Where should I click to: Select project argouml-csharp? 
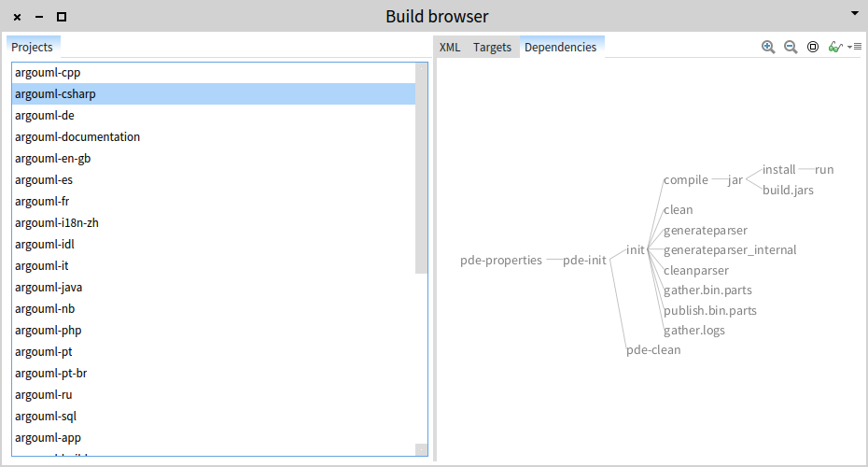(x=214, y=94)
